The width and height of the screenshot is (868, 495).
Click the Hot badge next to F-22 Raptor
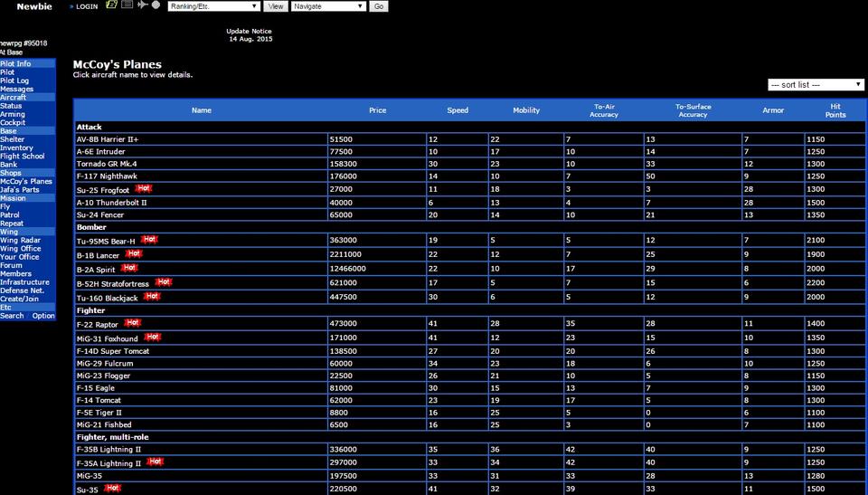tap(132, 323)
